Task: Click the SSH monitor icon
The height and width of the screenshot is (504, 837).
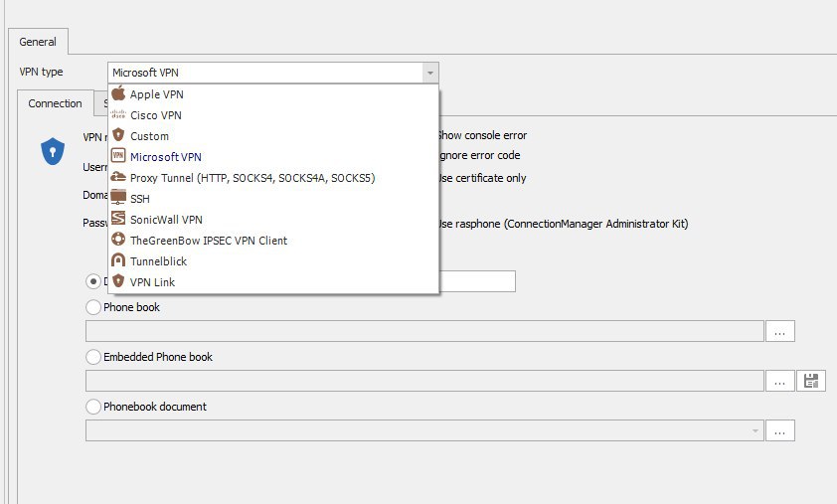Action: tap(118, 198)
